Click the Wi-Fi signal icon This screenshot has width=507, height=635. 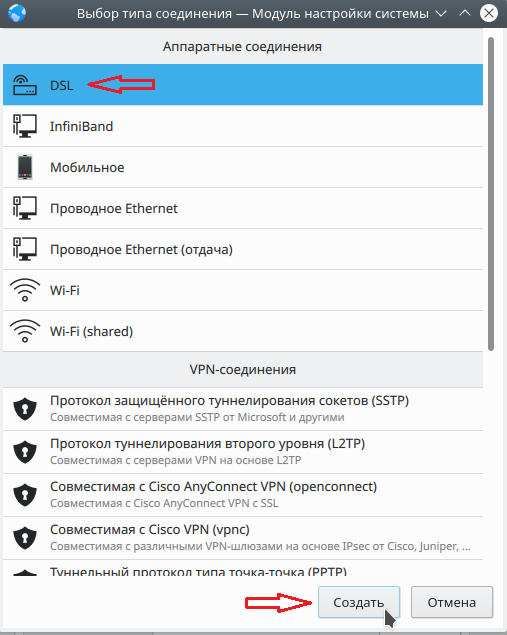tap(25, 290)
